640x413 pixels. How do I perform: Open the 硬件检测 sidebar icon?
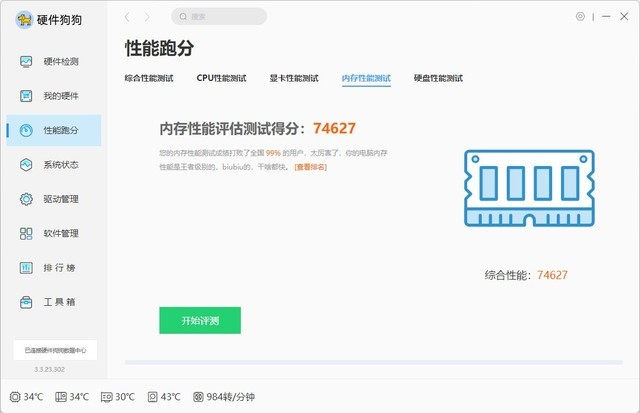[27, 62]
